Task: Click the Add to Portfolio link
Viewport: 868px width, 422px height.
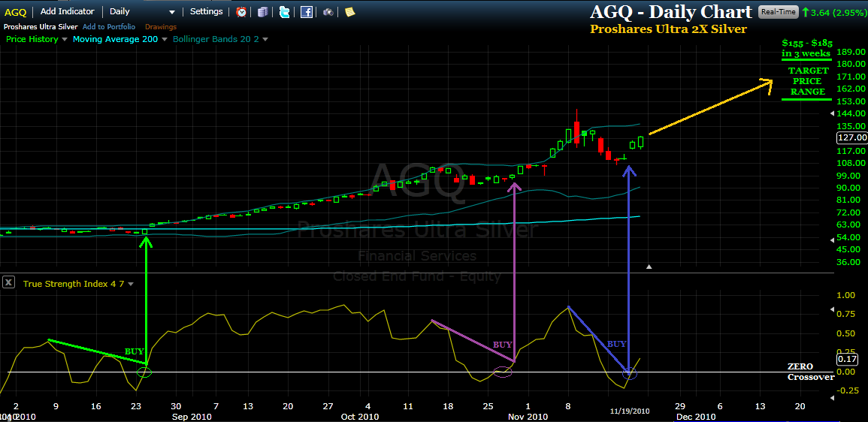Action: [110, 26]
